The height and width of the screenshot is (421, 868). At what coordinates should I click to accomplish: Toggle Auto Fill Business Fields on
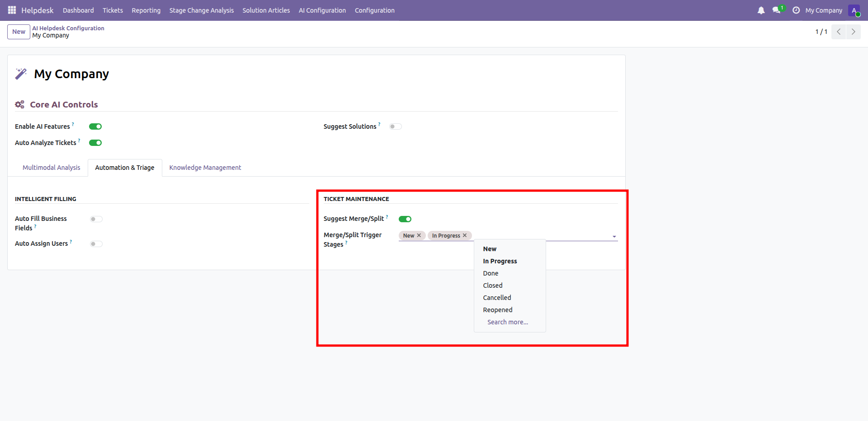click(96, 219)
